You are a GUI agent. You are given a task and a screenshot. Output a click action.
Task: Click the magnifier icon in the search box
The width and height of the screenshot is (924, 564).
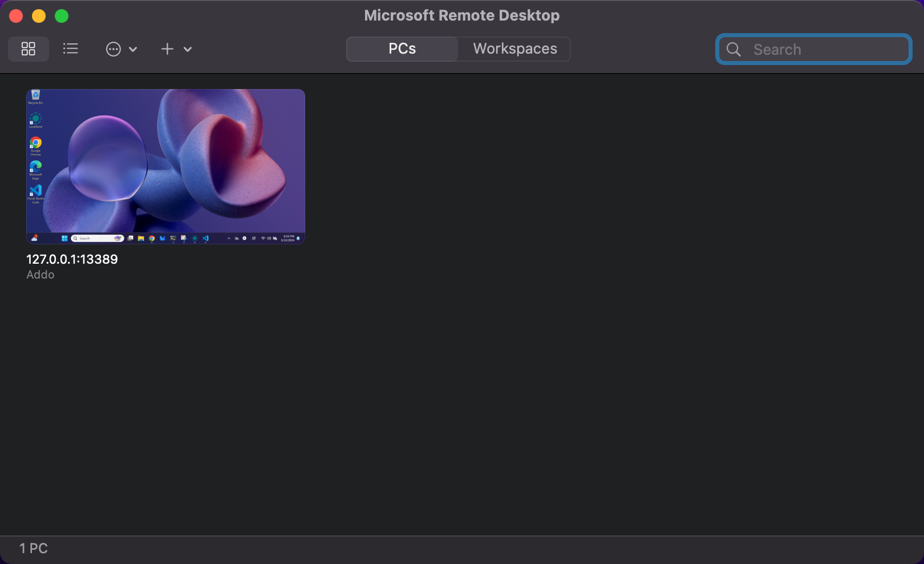[x=734, y=50]
